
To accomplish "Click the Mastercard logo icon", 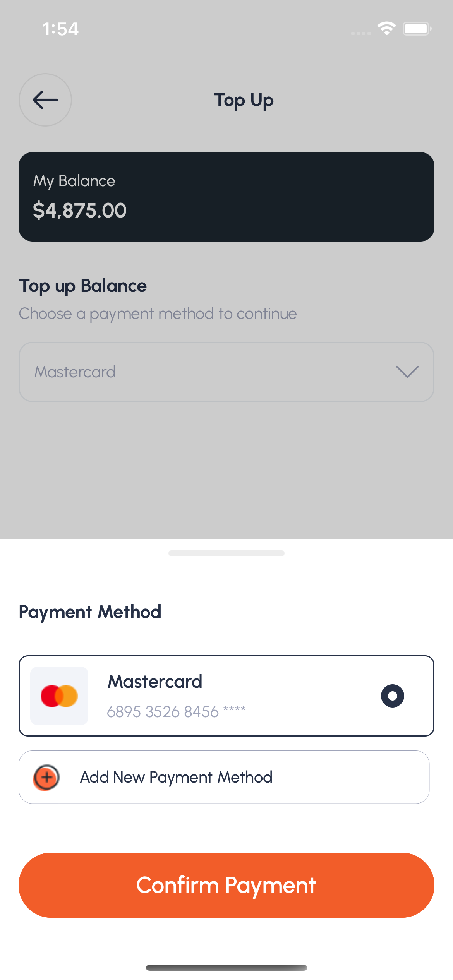I will [x=59, y=696].
